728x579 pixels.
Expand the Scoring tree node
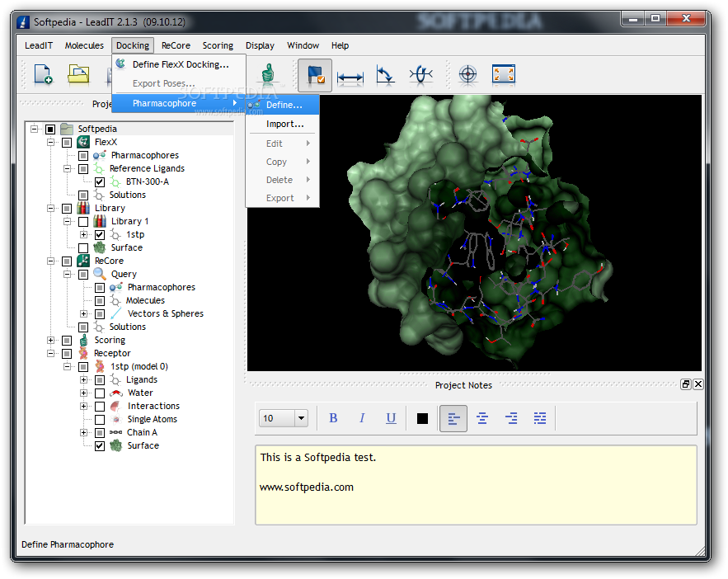[x=50, y=340]
